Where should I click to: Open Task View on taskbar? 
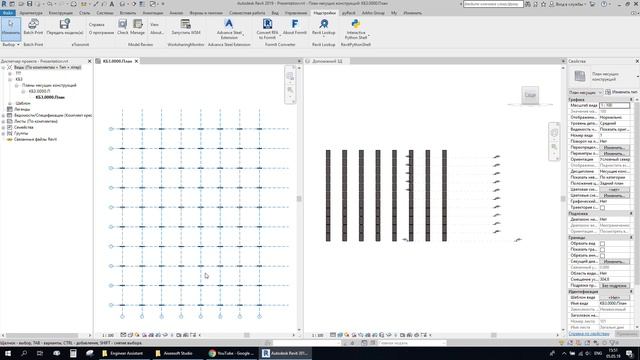pyautogui.click(x=40, y=353)
